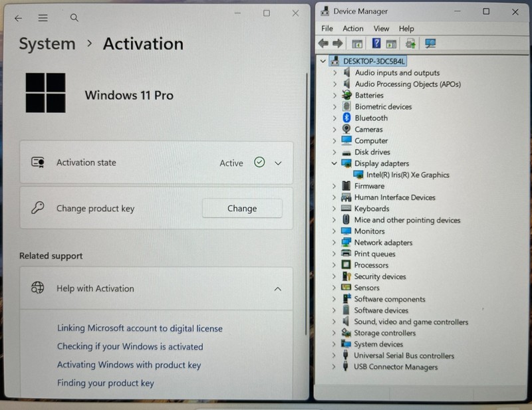Click the System breadcrumb link
The image size is (532, 410).
pos(47,44)
